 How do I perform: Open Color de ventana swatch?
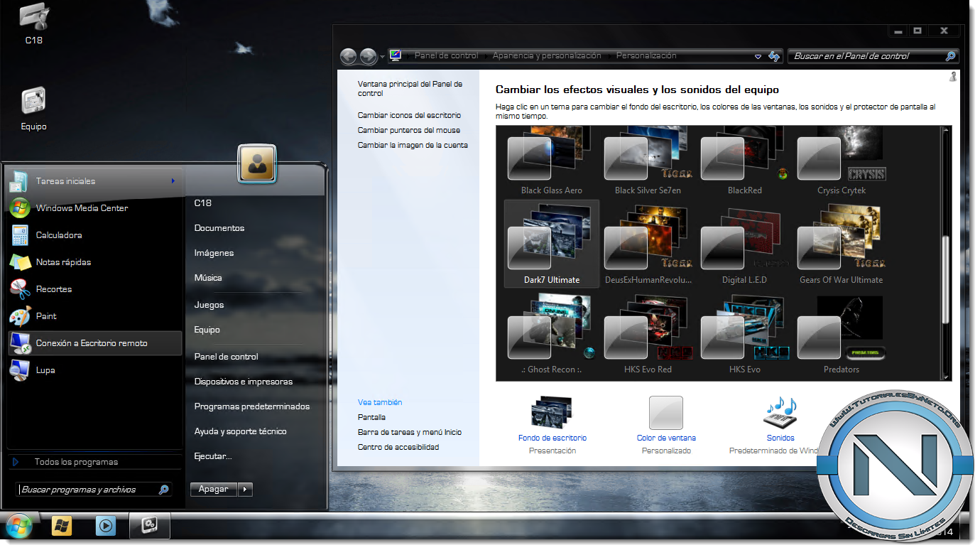[x=666, y=413]
